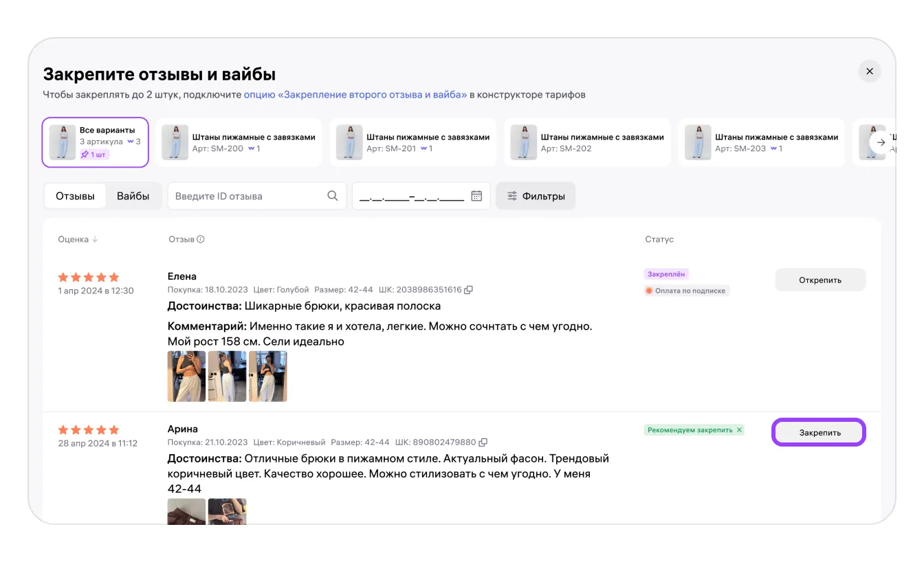The image size is (924, 562).
Task: Copy Elena's review barcode number
Action: 469,290
